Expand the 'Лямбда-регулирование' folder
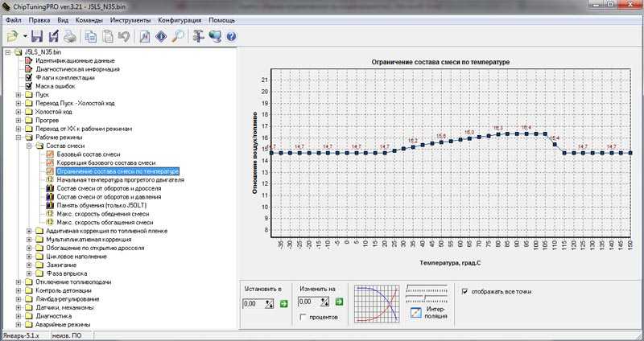The width and height of the screenshot is (644, 341). (x=19, y=299)
